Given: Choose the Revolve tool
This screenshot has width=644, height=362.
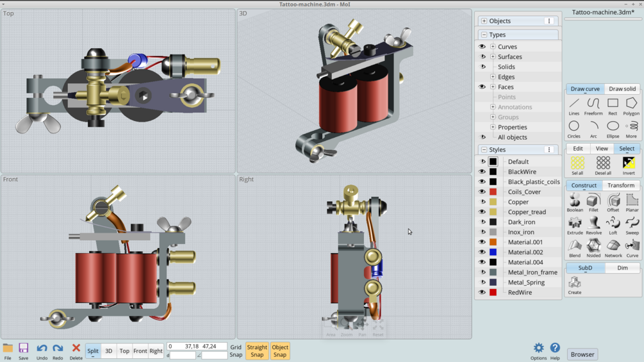Looking at the screenshot, I should coord(593,226).
